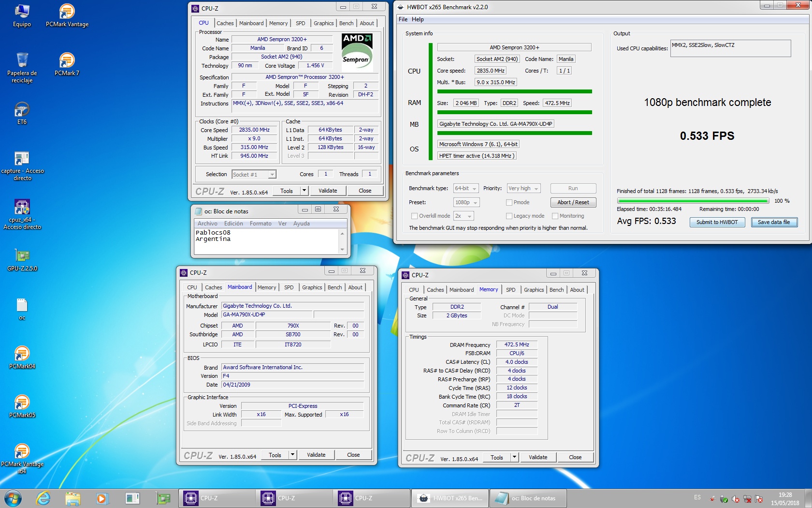Open Internet Explorer from taskbar
The width and height of the screenshot is (812, 508).
coord(43,498)
